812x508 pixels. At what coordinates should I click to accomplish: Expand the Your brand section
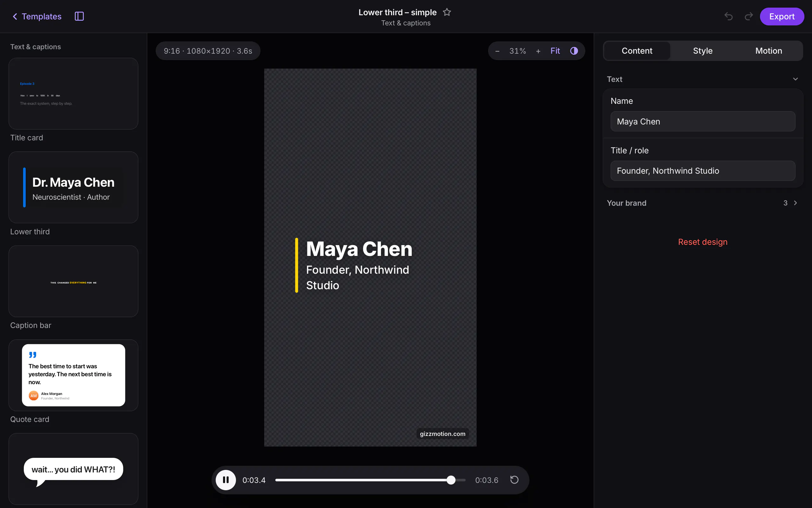[703, 203]
